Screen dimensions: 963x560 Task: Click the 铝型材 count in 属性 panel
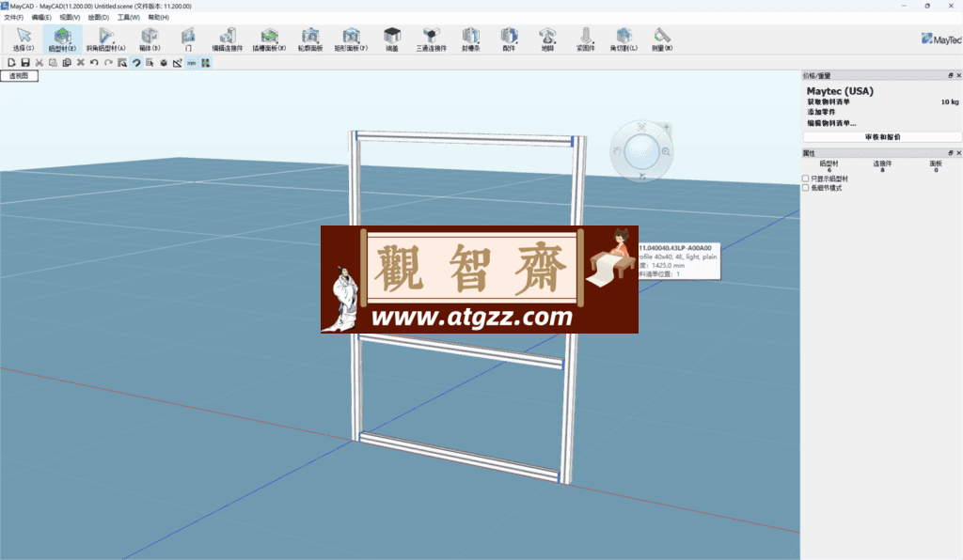(829, 166)
